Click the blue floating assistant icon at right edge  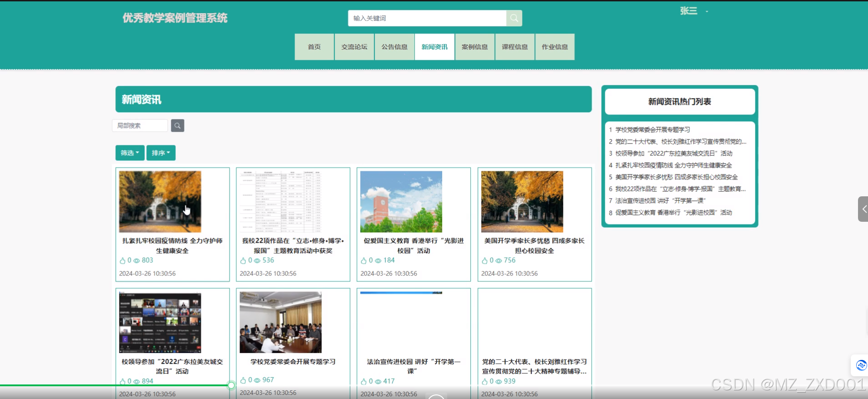pyautogui.click(x=861, y=365)
